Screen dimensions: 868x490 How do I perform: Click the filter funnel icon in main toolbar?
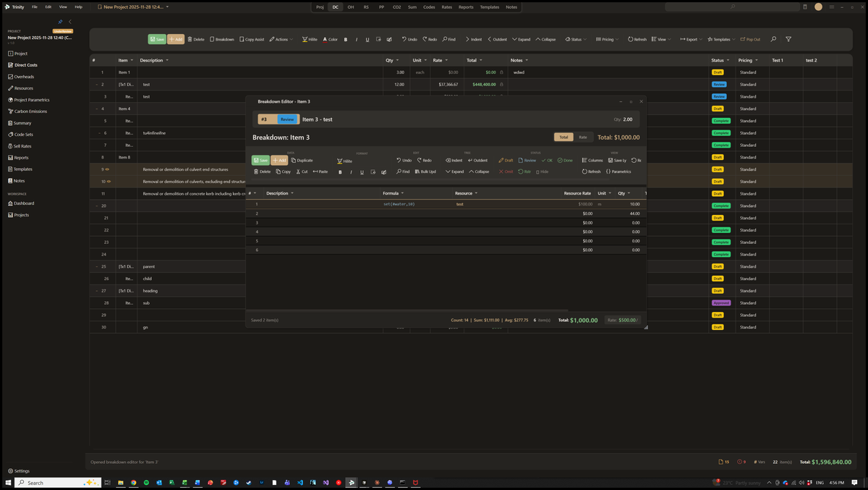(788, 39)
